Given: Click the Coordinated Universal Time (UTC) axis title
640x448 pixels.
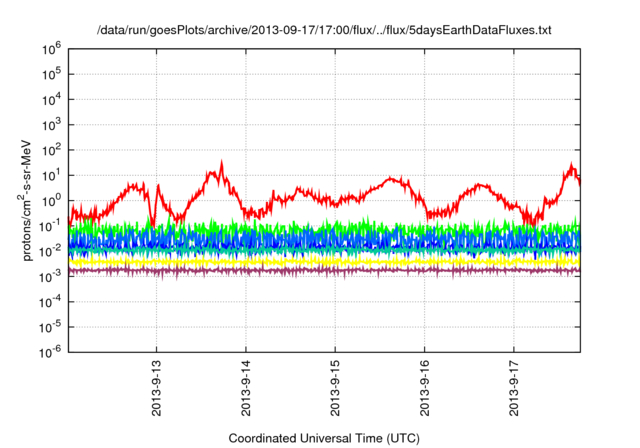Looking at the screenshot, I should (324, 438).
